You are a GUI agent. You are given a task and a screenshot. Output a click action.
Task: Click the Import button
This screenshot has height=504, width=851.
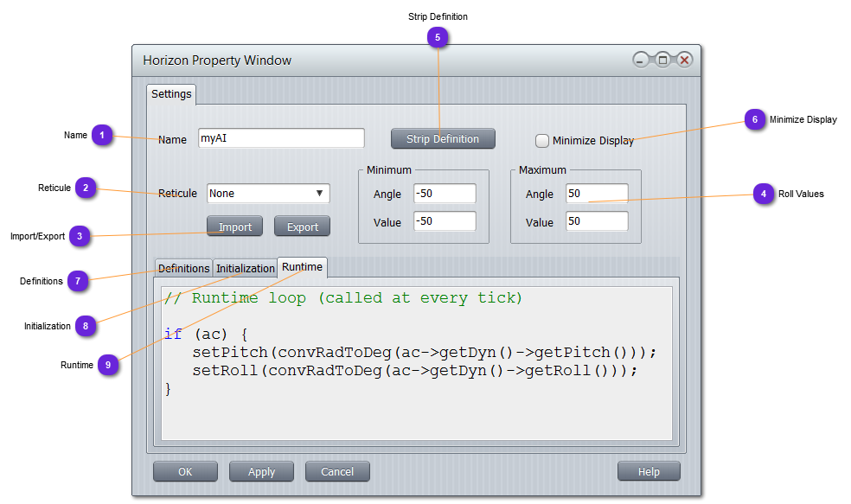click(235, 226)
